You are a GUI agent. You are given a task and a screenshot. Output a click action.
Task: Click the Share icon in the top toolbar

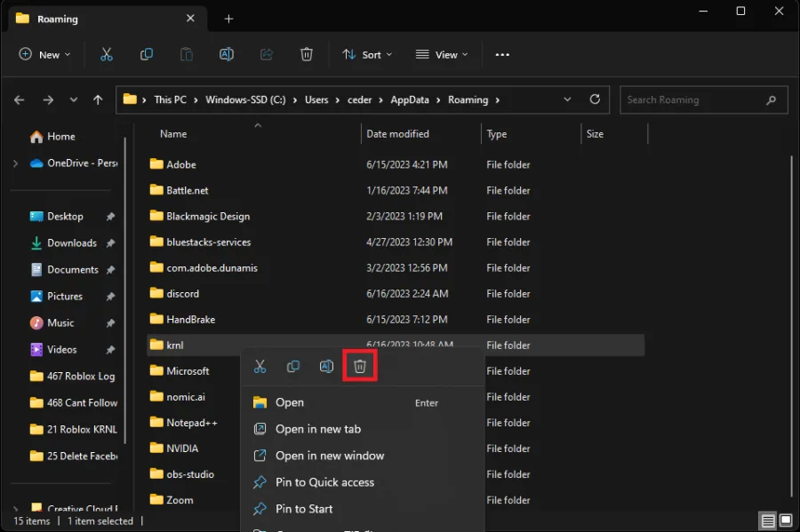point(267,54)
